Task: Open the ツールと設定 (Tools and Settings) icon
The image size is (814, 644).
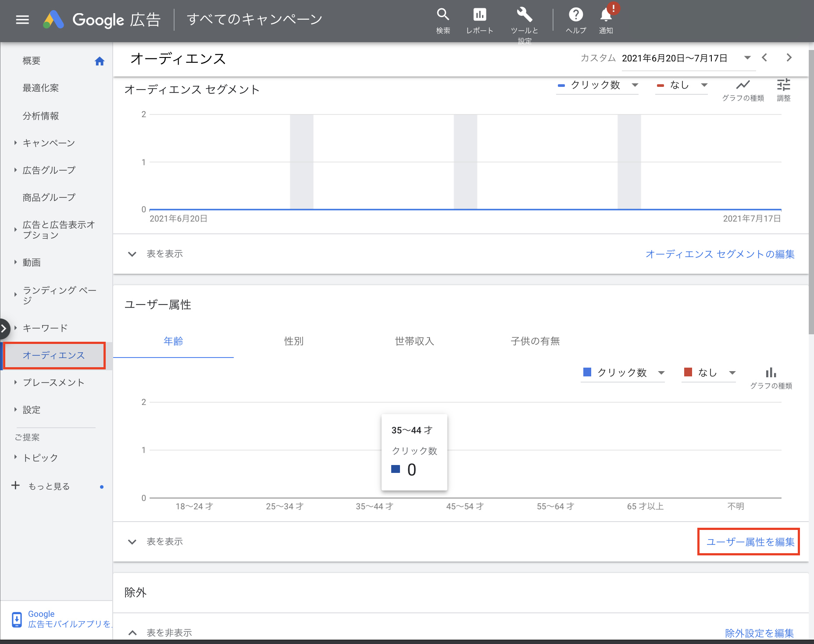Action: point(525,14)
